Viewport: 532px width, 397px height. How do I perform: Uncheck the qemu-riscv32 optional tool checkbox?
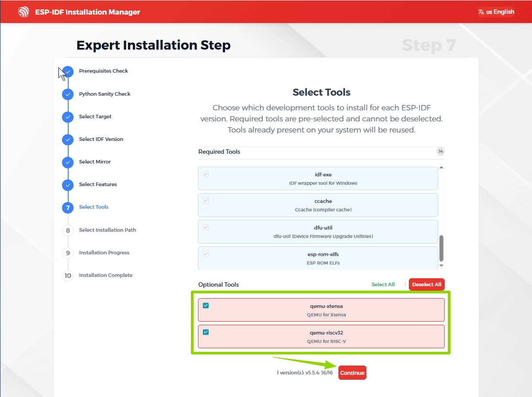(206, 332)
